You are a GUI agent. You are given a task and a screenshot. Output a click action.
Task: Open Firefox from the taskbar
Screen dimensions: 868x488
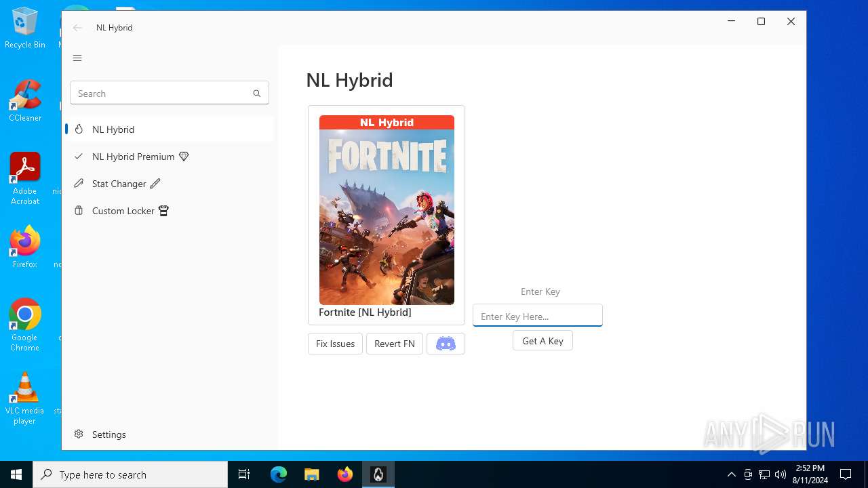click(345, 474)
